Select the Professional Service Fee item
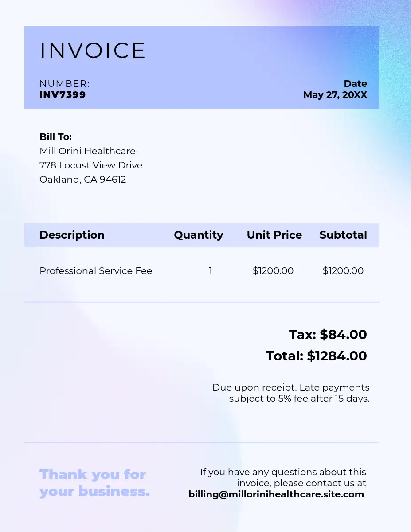Viewport: 411px width, 532px height. click(x=96, y=271)
